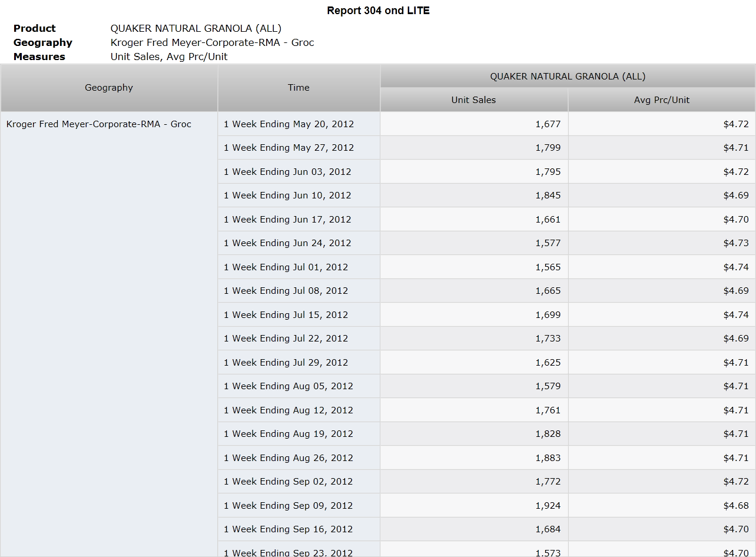Click unit sales value 1,665

(548, 291)
